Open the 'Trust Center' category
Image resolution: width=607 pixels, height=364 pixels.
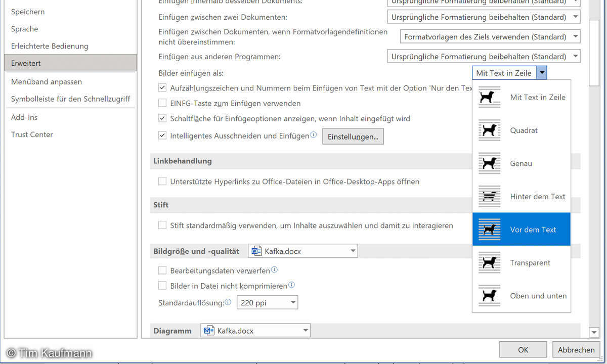(x=32, y=134)
